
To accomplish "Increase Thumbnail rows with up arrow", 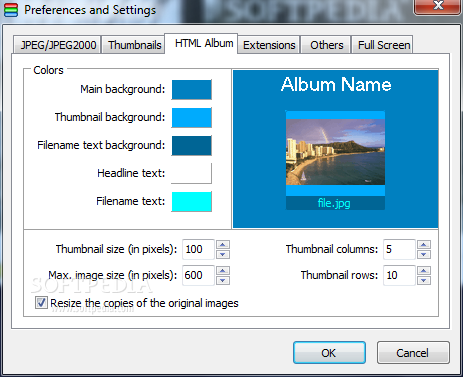I will coord(424,271).
